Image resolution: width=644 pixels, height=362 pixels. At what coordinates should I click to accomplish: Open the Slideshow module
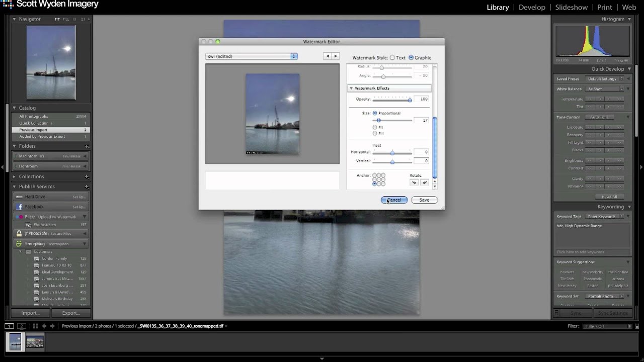[x=571, y=7]
